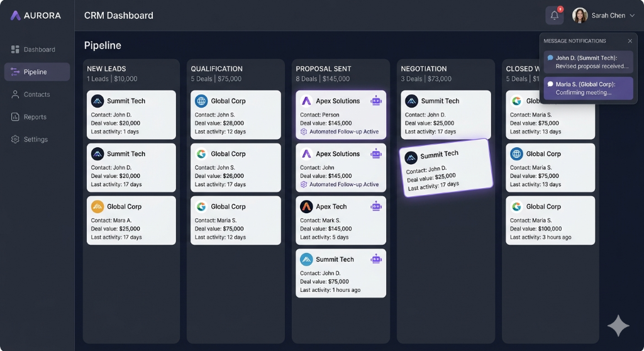Image resolution: width=644 pixels, height=351 pixels.
Task: Click the Contacts person icon in sidebar
Action: coord(15,94)
